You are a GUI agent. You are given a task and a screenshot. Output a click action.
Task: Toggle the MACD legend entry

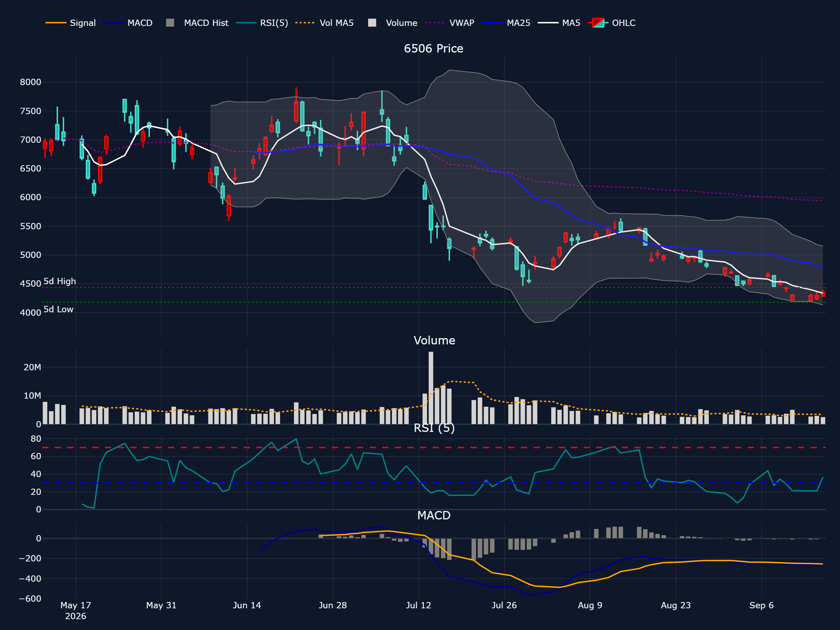[128, 23]
